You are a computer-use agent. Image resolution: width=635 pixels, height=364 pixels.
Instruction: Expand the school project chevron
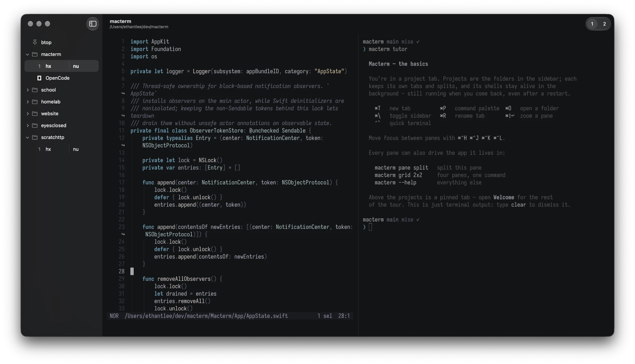tap(28, 90)
